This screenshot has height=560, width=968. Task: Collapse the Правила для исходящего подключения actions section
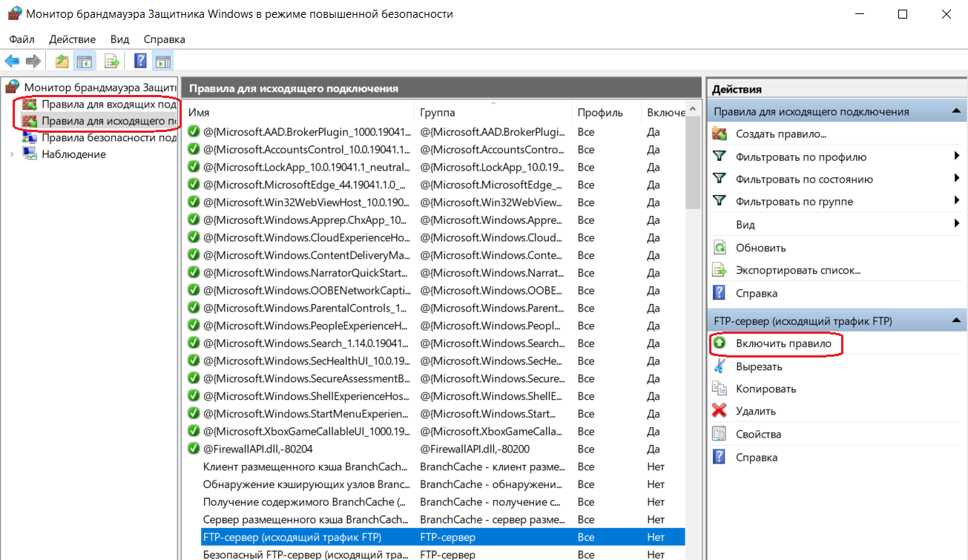956,111
